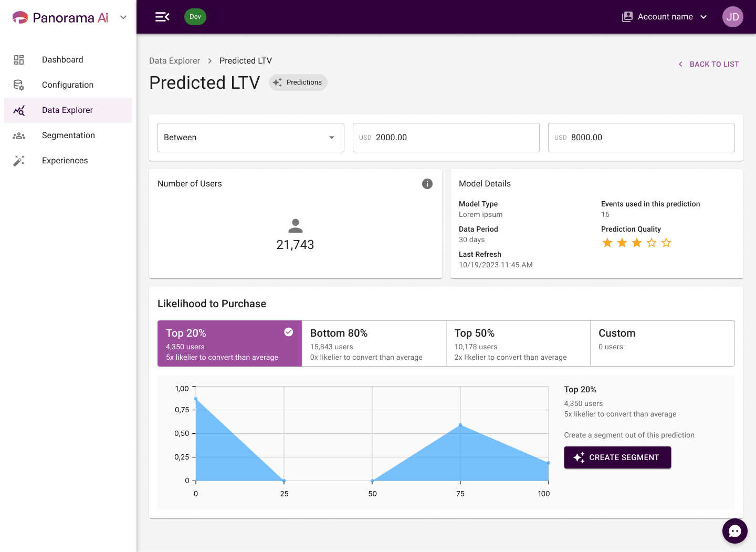
Task: Expand the Panorama Ai workspace chevron
Action: pos(123,17)
